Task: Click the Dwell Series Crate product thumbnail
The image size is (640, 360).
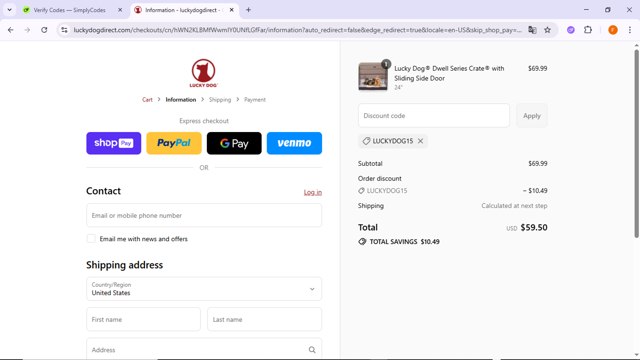Action: [x=373, y=76]
